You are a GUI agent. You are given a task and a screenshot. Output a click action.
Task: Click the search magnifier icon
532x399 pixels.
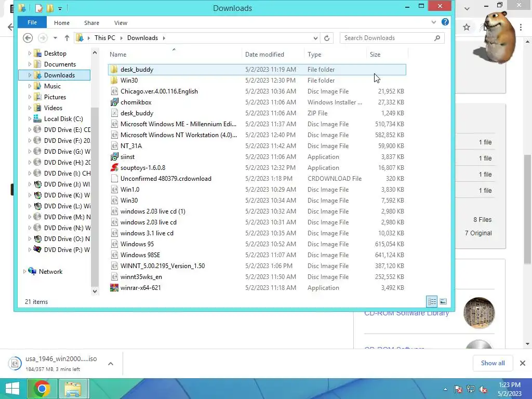(437, 38)
